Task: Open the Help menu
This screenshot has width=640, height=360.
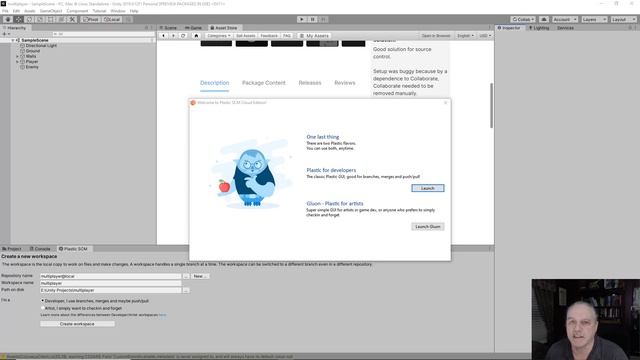Action: pos(134,11)
